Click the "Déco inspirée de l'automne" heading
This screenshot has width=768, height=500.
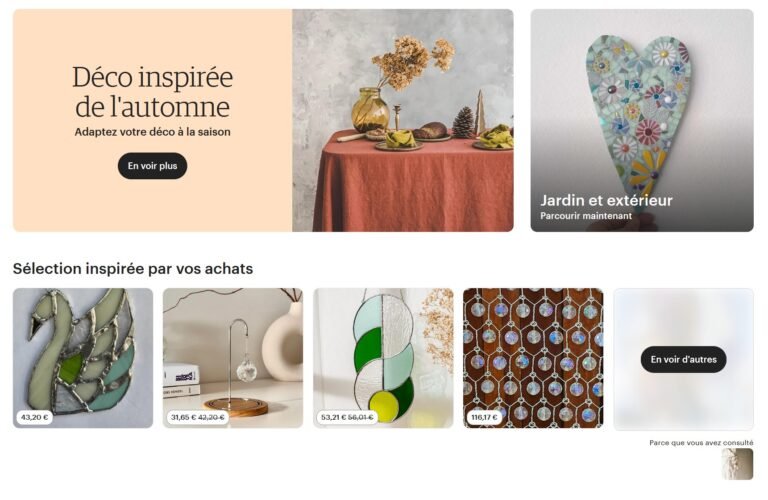tap(152, 92)
